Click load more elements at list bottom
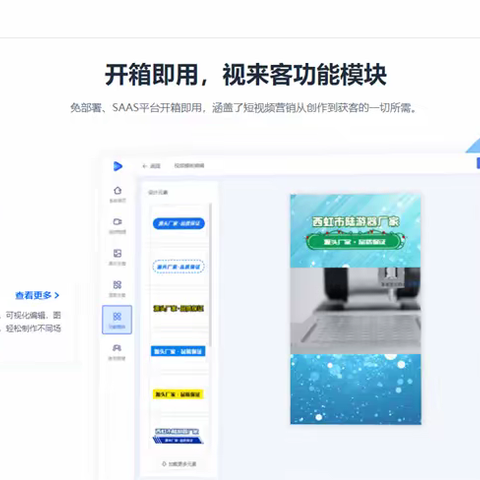This screenshot has width=480, height=480. click(x=179, y=464)
